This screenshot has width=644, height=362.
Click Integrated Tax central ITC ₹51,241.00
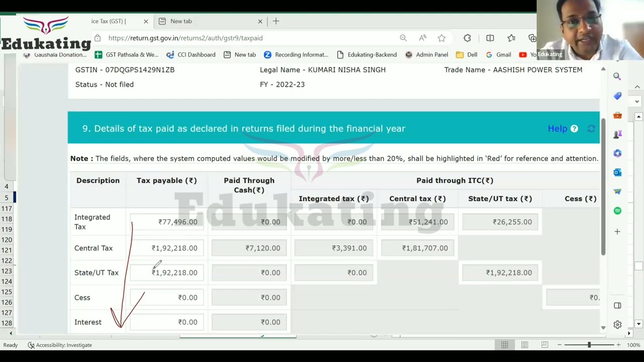pyautogui.click(x=418, y=222)
